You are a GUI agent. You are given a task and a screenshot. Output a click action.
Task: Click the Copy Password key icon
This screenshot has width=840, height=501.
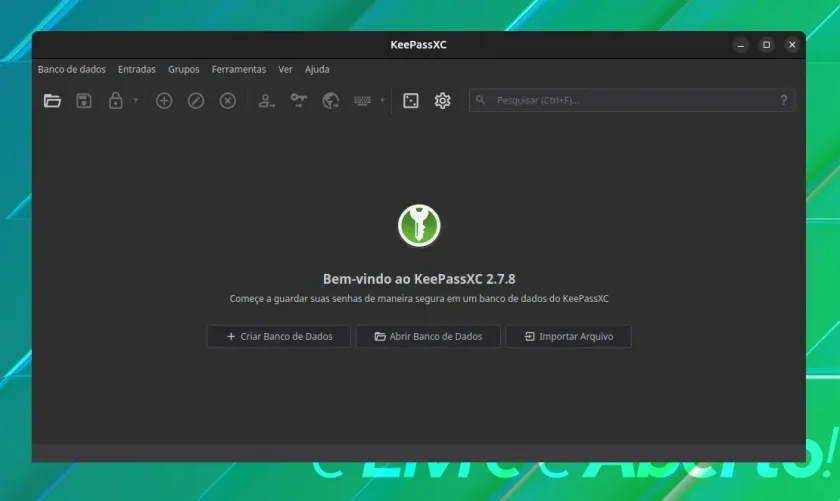tap(298, 100)
